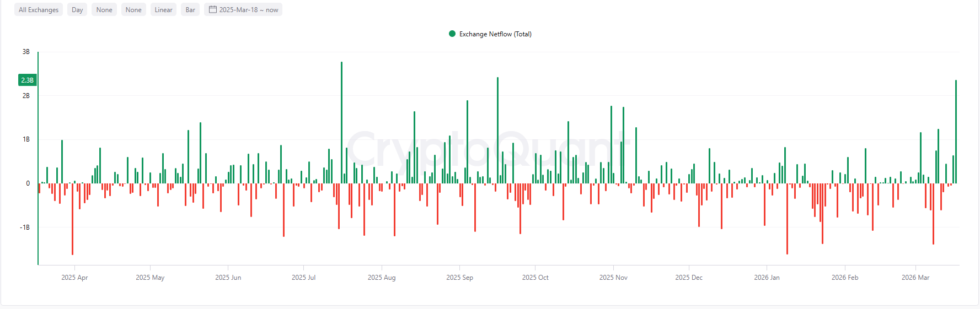
Task: Select the 2026 Jan x-axis label
Action: [x=767, y=278]
